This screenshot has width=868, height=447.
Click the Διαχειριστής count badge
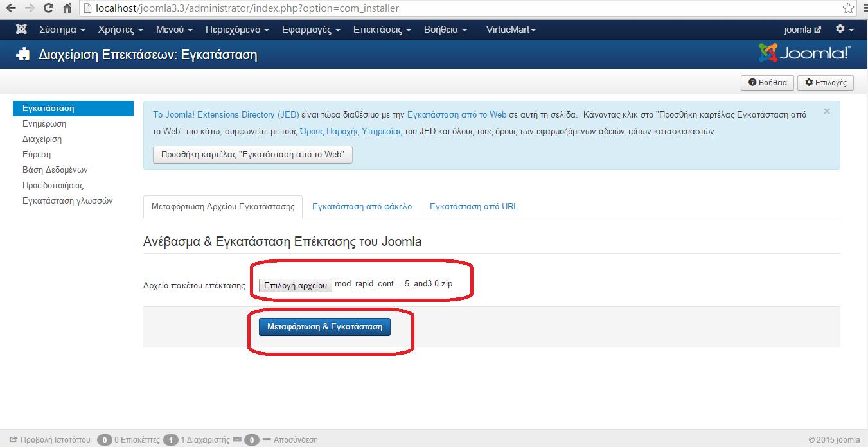point(170,440)
